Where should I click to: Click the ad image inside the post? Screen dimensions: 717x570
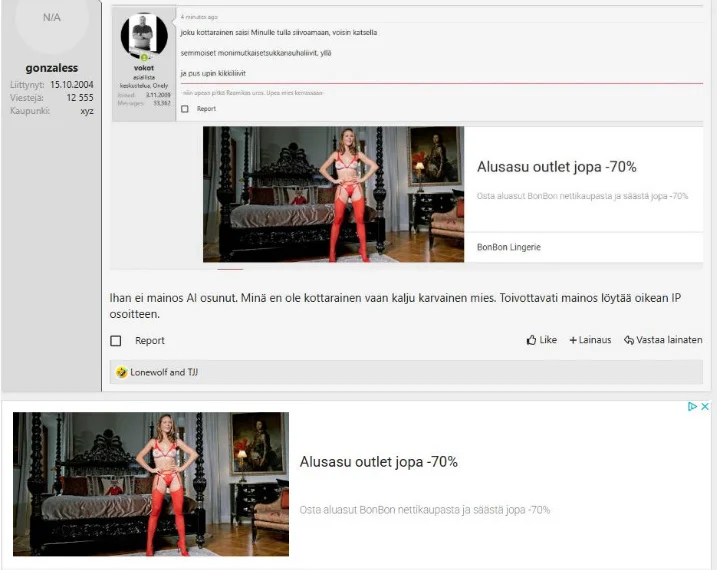(x=333, y=194)
